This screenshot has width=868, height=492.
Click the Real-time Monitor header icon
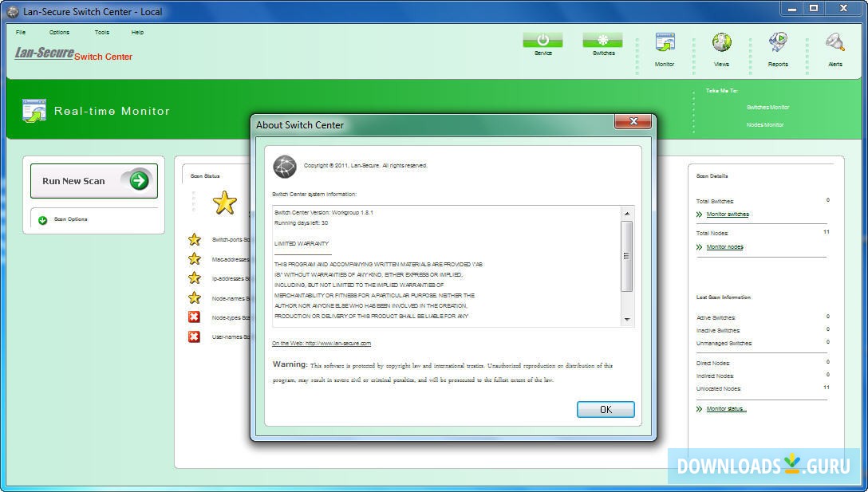(34, 111)
